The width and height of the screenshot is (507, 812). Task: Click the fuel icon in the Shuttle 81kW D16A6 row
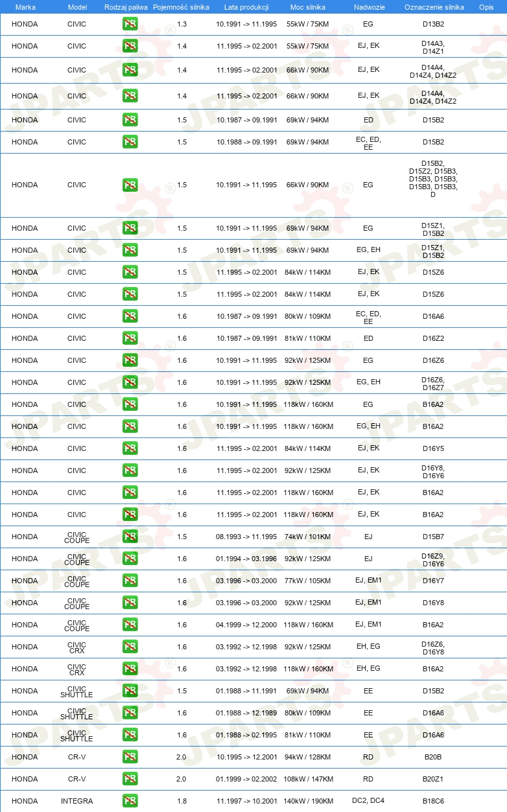[x=130, y=735]
